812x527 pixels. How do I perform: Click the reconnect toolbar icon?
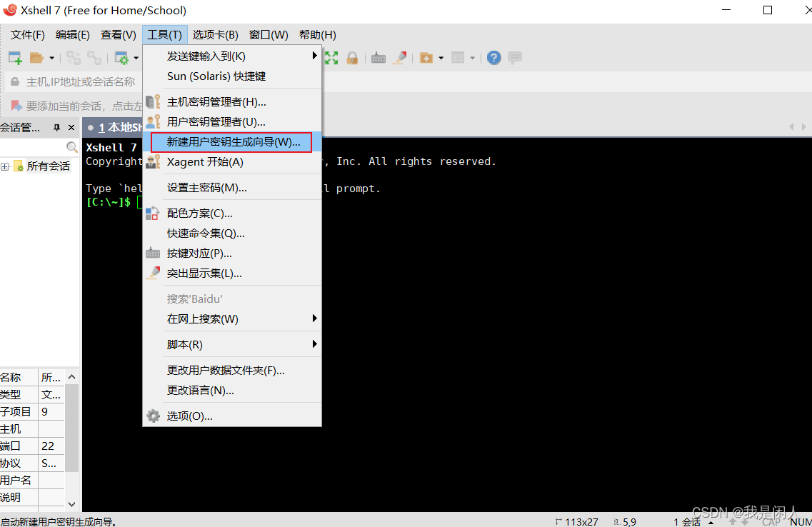pyautogui.click(x=94, y=58)
